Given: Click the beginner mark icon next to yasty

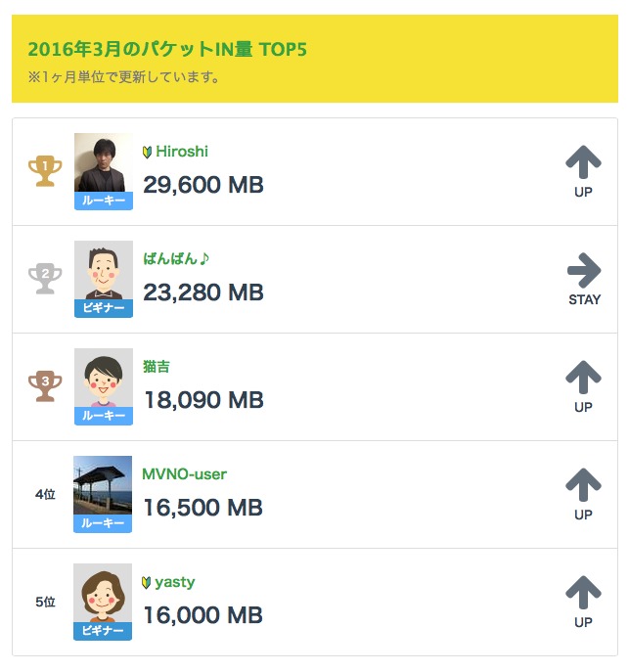Looking at the screenshot, I should (x=148, y=582).
